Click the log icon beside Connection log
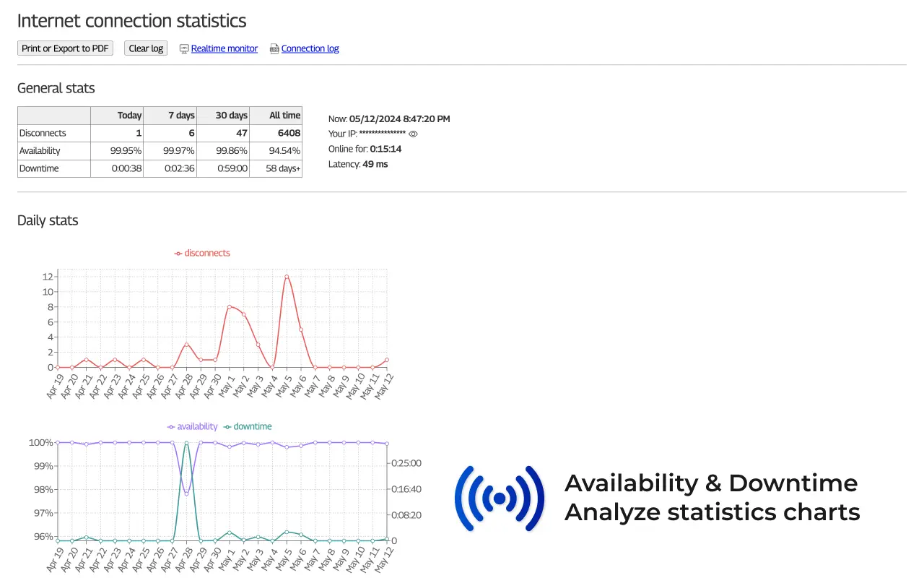 pyautogui.click(x=274, y=48)
